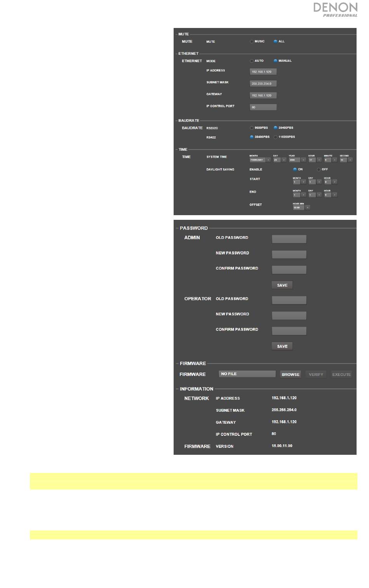This screenshot has height=588, width=369.
Task: Choose 115200PBS for RS422 baudrate
Action: [275, 137]
